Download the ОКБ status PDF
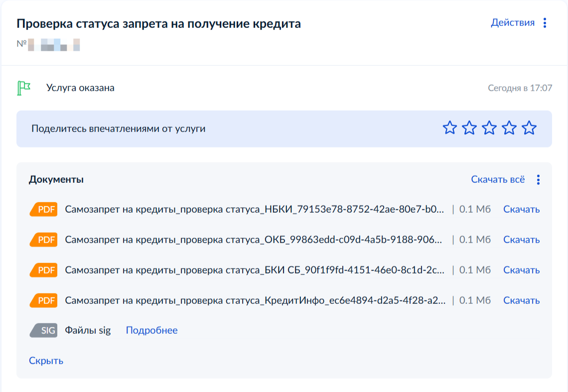568x392 pixels. pyautogui.click(x=521, y=240)
